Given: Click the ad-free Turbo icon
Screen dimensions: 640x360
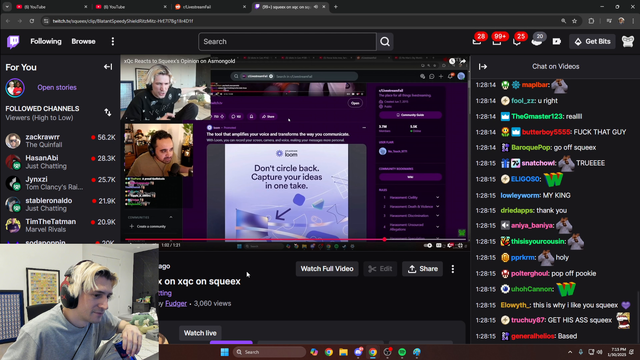Looking at the screenshot, I should pos(557,42).
